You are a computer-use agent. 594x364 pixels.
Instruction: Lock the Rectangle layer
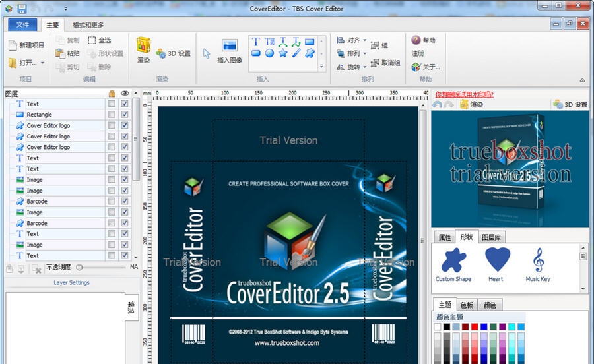(x=112, y=114)
